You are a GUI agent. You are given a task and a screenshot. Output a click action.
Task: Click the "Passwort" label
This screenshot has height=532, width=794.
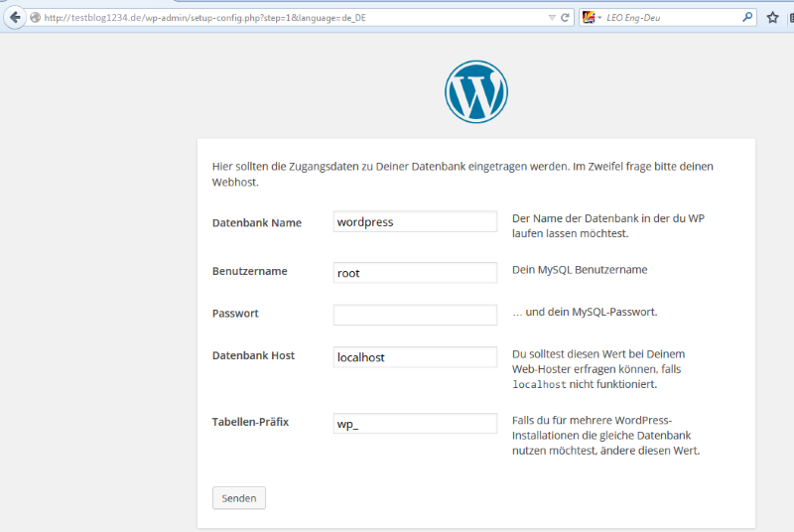[235, 314]
